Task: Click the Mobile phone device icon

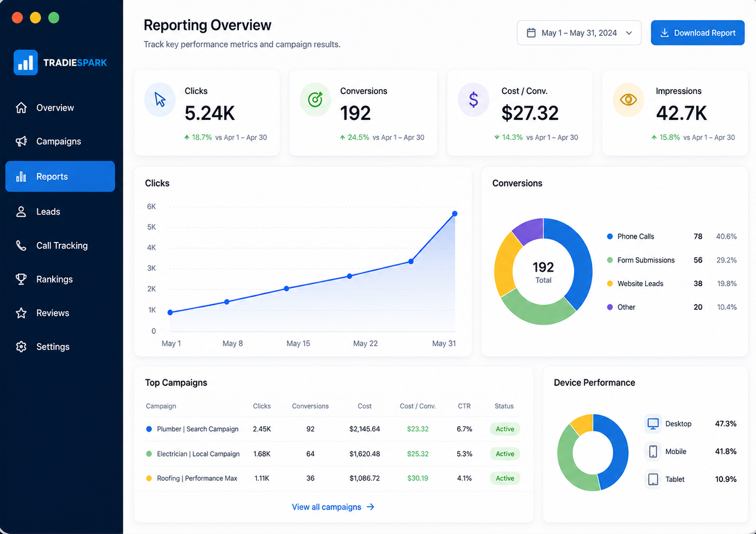Action: coord(653,452)
